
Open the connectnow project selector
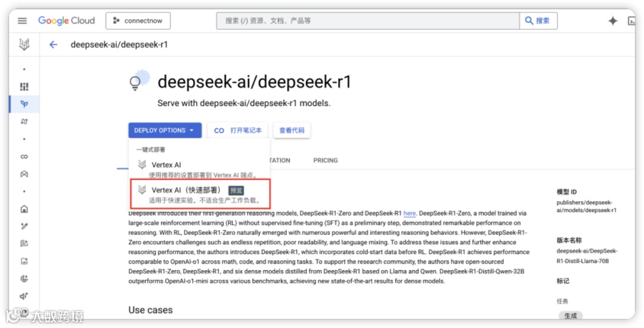pyautogui.click(x=138, y=20)
